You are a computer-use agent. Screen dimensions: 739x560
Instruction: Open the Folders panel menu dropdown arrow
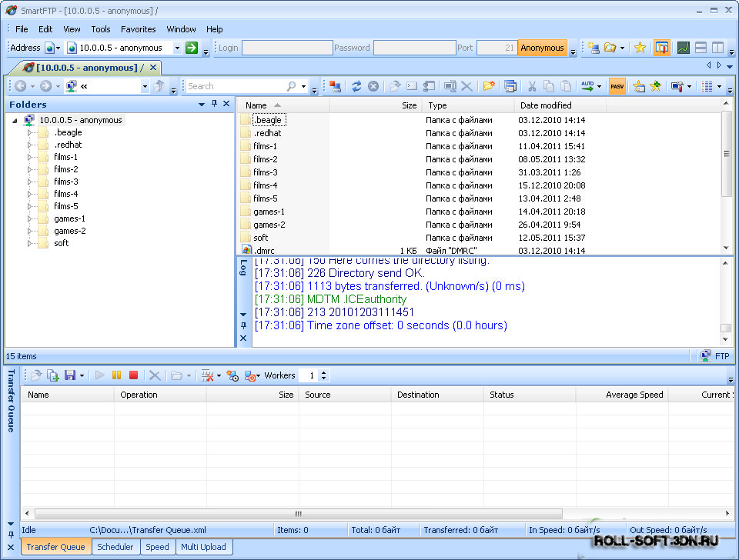(x=202, y=104)
